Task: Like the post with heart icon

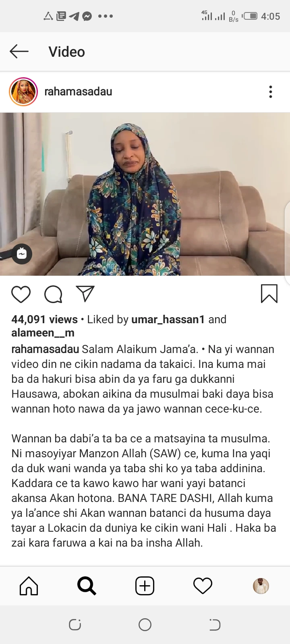Action: click(21, 294)
